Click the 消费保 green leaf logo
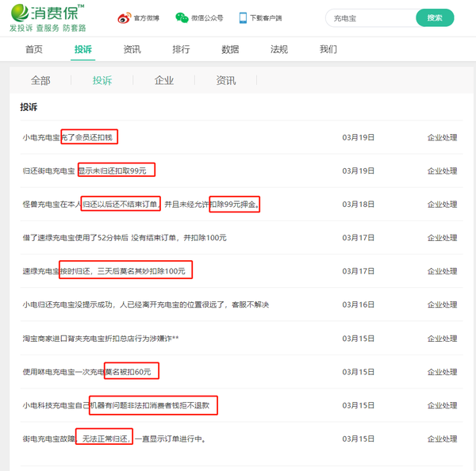Image resolution: width=476 pixels, height=471 pixels. tap(20, 13)
